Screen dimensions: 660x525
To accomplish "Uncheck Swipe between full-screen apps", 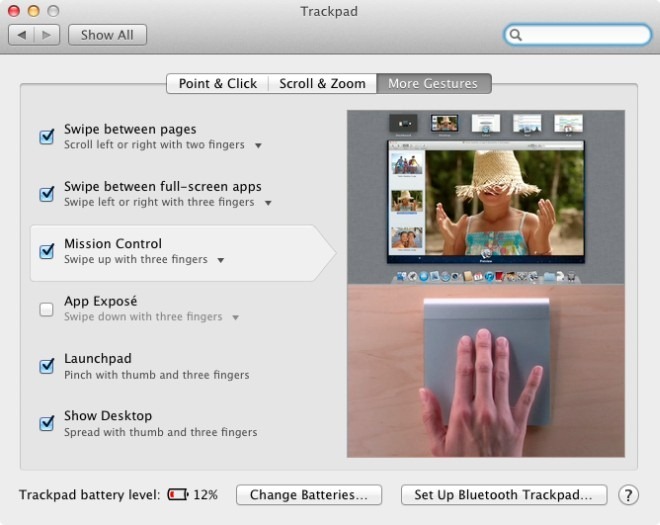I will (47, 194).
